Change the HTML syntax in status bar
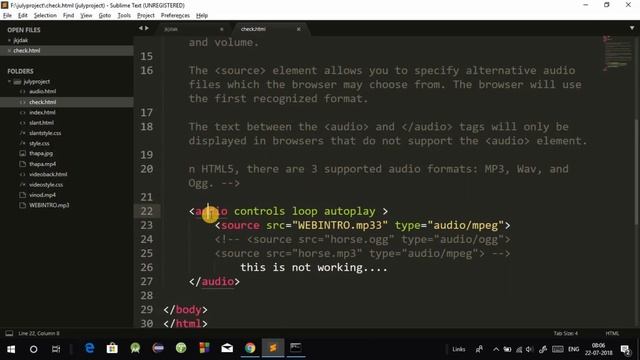 click(612, 333)
